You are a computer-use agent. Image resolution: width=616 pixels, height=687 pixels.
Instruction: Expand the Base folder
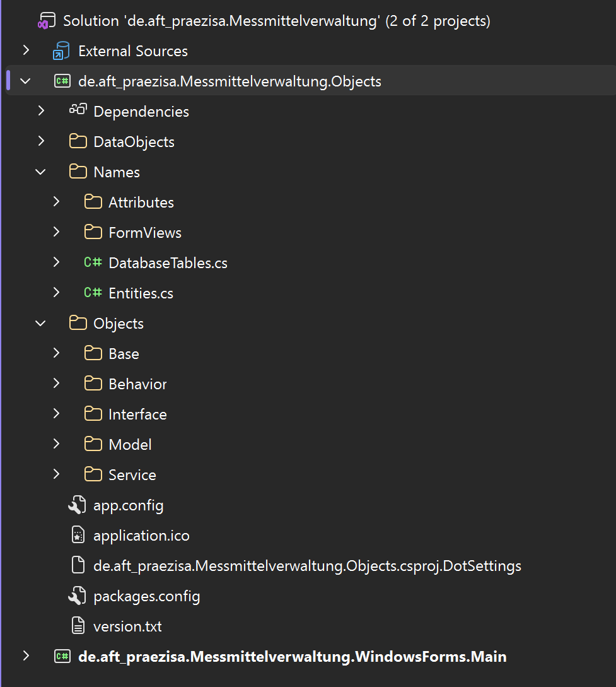(x=56, y=353)
